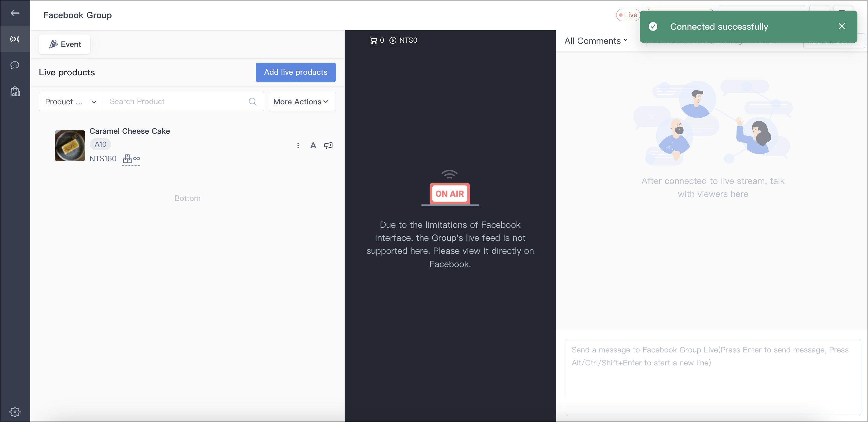Screen dimensions: 868x422
Task: Focus the Search Product field
Action: (x=184, y=101)
